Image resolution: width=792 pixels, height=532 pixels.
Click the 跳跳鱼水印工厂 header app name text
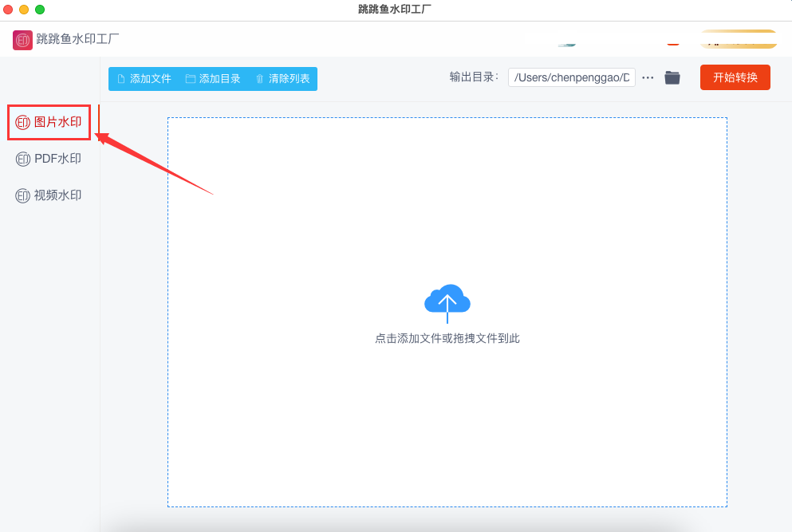[77, 39]
